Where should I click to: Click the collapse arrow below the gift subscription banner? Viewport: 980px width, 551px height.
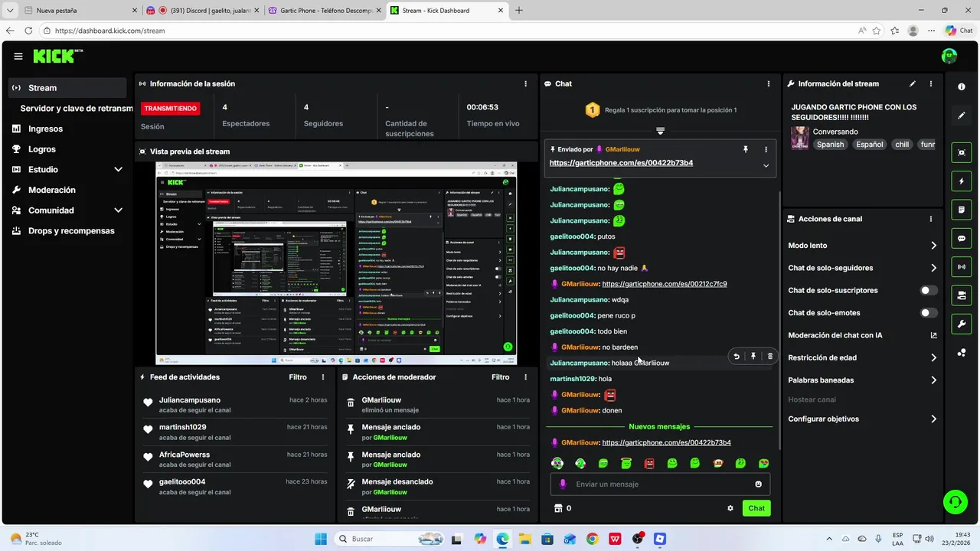[x=660, y=131]
